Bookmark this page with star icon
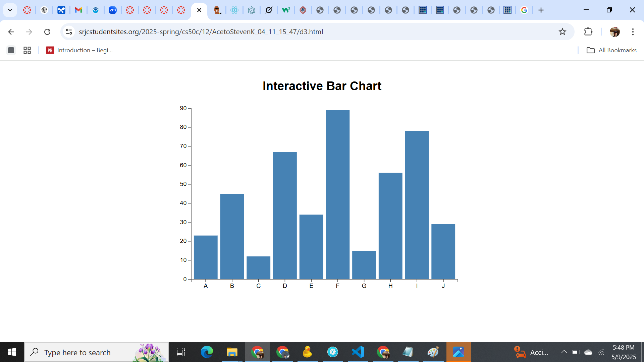644x362 pixels. click(562, 32)
